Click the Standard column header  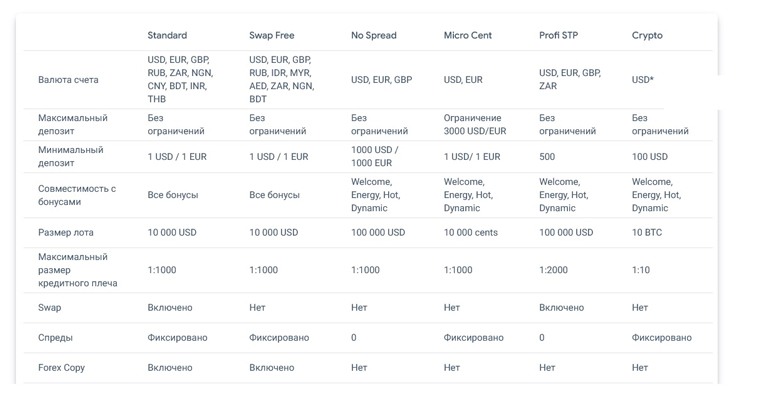(x=167, y=35)
